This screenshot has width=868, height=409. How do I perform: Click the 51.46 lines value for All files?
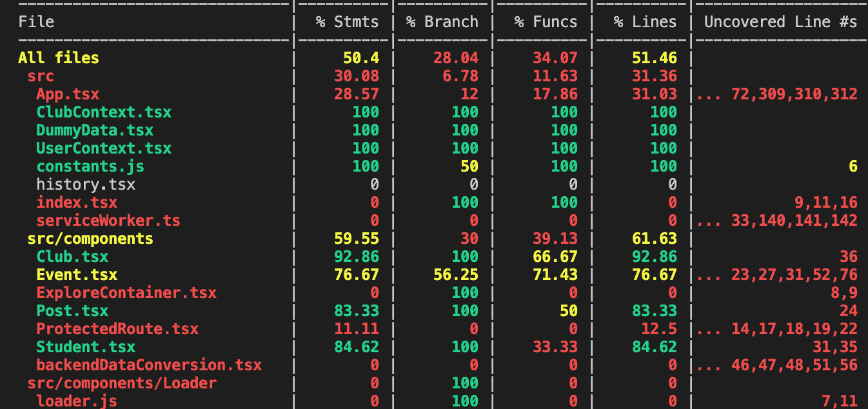click(x=655, y=58)
